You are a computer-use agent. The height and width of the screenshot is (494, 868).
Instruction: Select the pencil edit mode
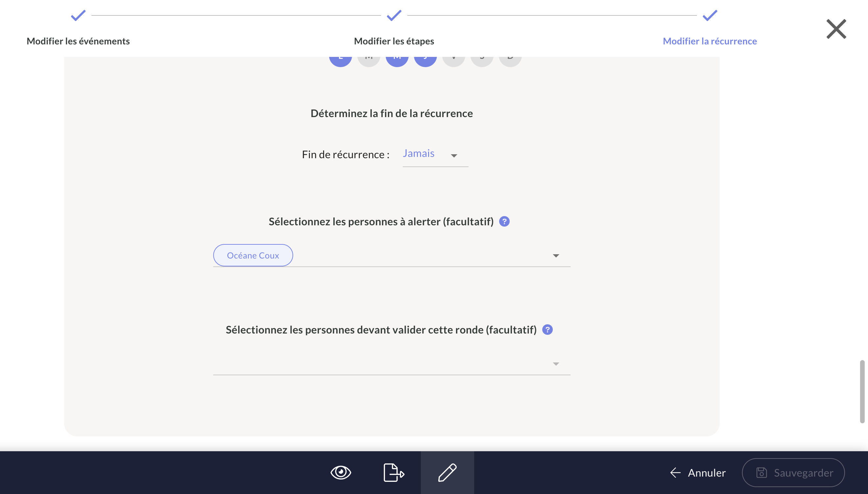(447, 472)
